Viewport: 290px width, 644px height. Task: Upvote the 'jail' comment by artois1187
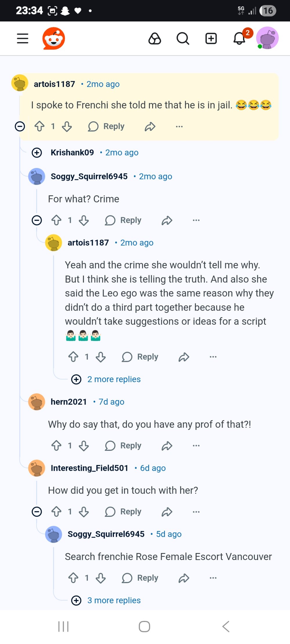pyautogui.click(x=39, y=126)
